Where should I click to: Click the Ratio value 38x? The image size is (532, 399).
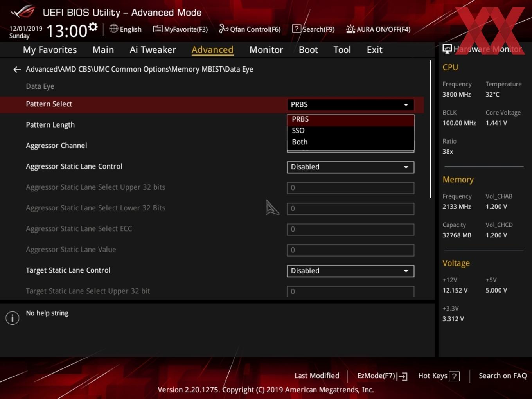click(x=448, y=152)
